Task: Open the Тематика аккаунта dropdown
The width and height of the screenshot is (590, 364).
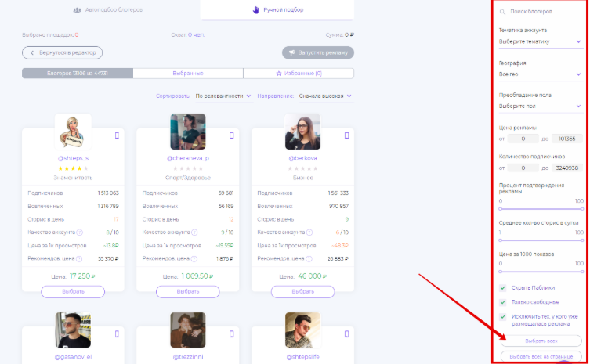Action: (x=541, y=41)
